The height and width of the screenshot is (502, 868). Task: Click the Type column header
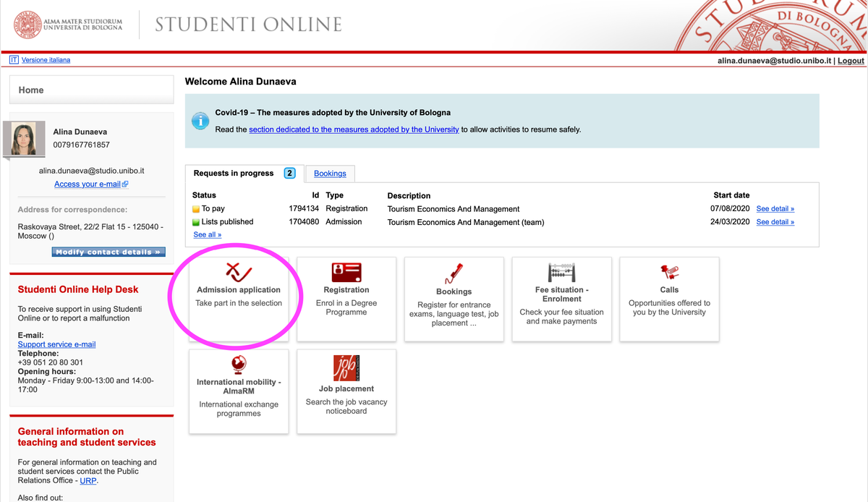(334, 195)
